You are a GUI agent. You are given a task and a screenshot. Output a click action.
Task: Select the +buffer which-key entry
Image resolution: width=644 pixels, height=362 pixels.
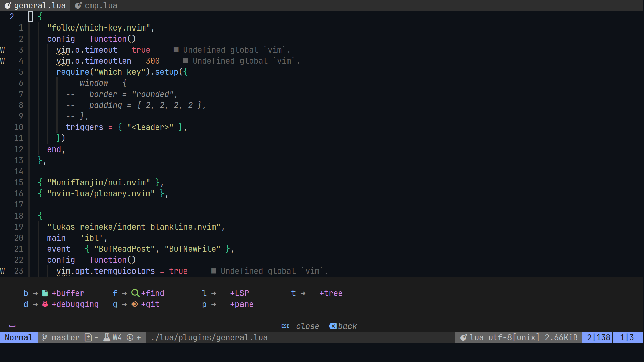pos(54,293)
